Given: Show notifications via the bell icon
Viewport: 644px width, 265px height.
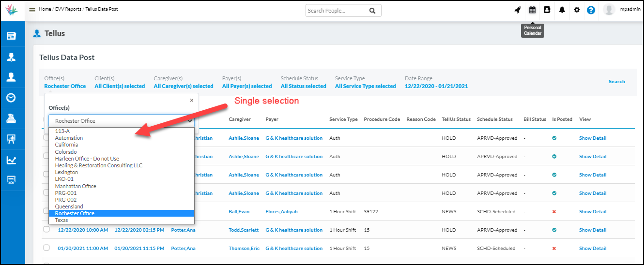Looking at the screenshot, I should click(562, 10).
